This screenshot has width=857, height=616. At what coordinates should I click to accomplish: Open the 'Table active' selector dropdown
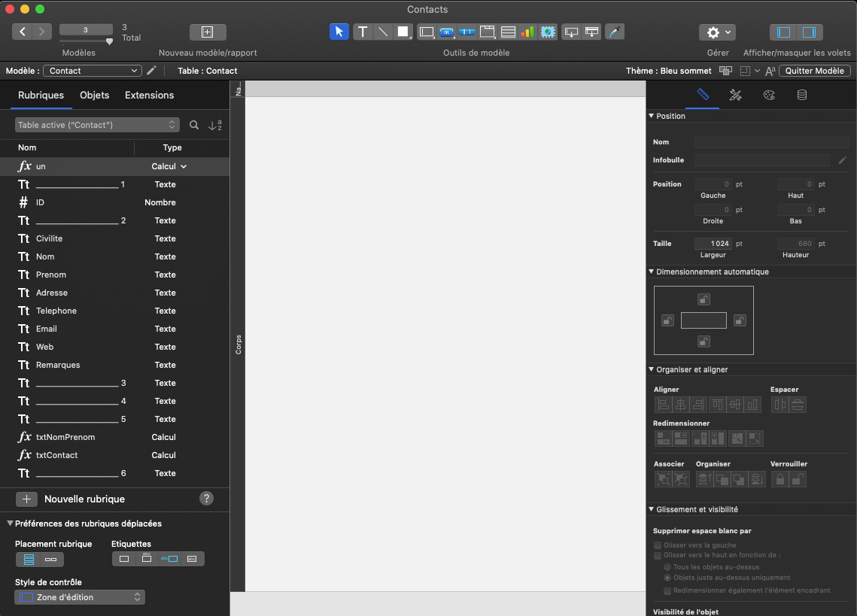tap(97, 125)
